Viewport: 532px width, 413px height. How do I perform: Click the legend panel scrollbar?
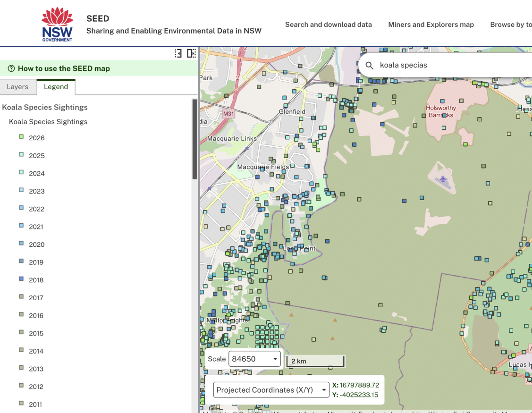tap(195, 139)
